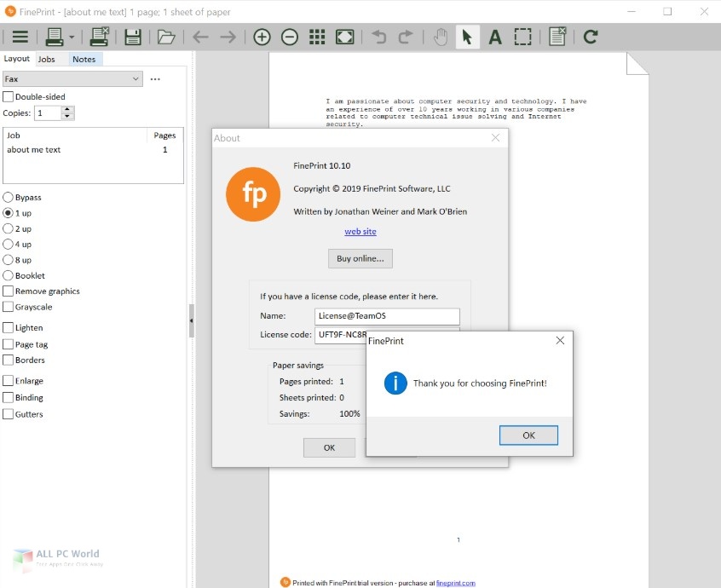Open a file with the folder icon

[x=166, y=37]
